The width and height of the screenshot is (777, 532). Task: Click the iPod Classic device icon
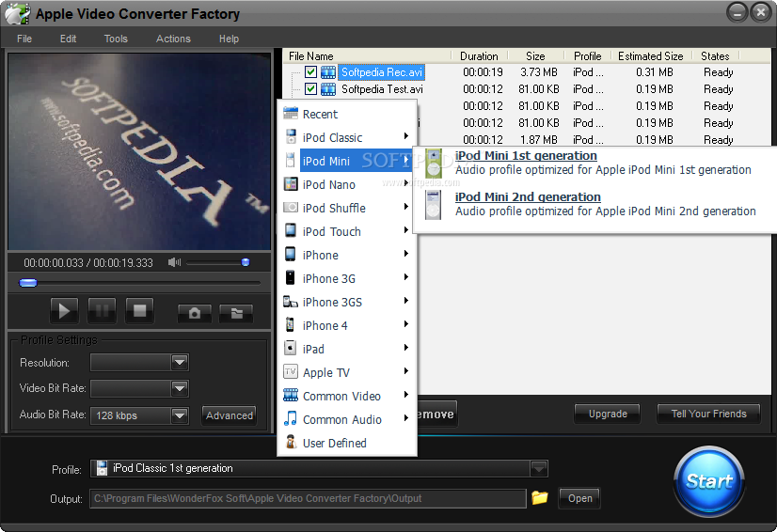pos(291,137)
